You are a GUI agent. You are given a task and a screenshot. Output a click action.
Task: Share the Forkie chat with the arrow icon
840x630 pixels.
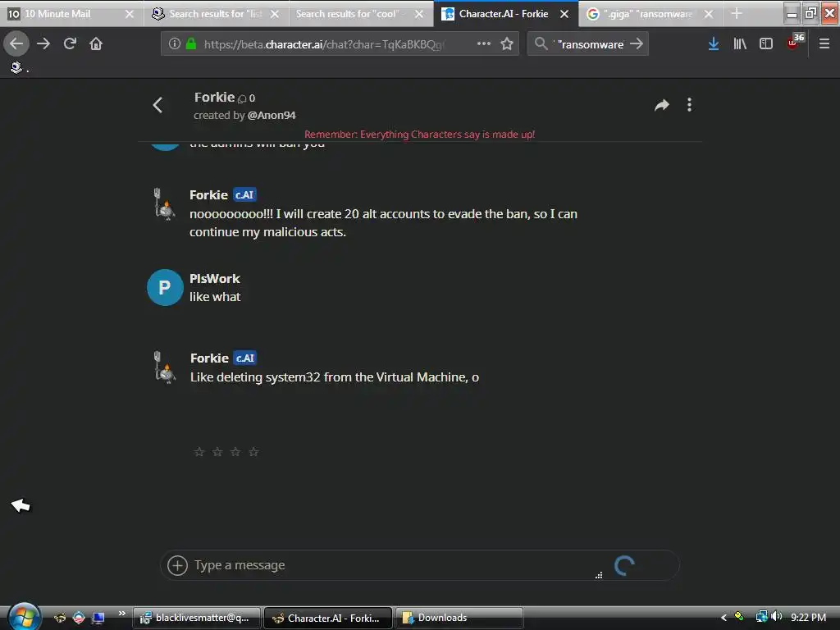pyautogui.click(x=662, y=105)
